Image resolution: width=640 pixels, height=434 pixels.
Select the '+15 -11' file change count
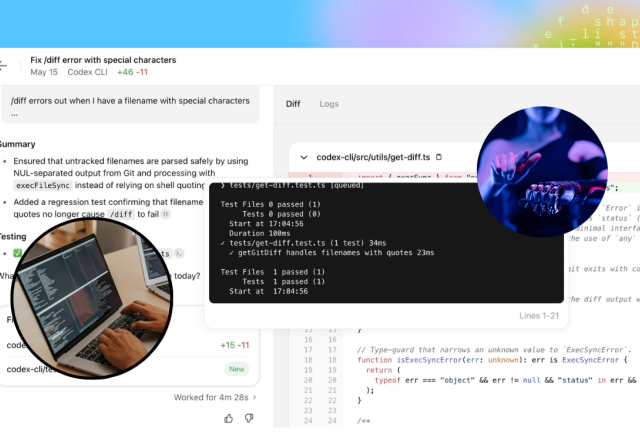[x=235, y=345]
